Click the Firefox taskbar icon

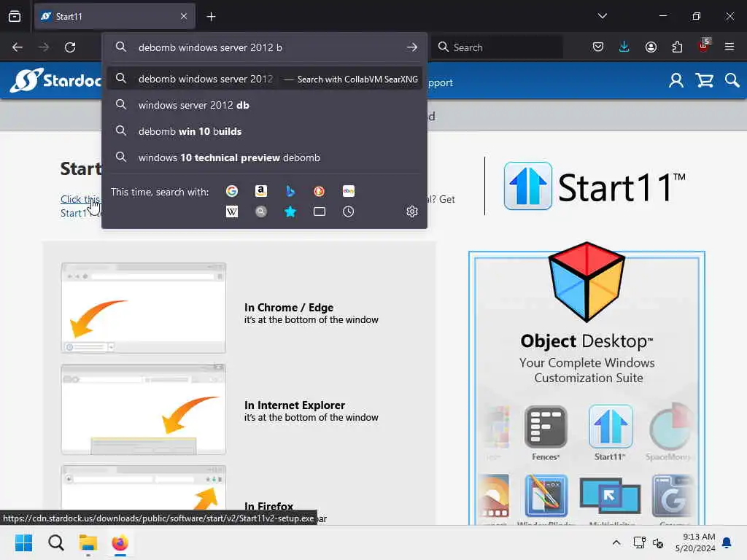click(120, 542)
